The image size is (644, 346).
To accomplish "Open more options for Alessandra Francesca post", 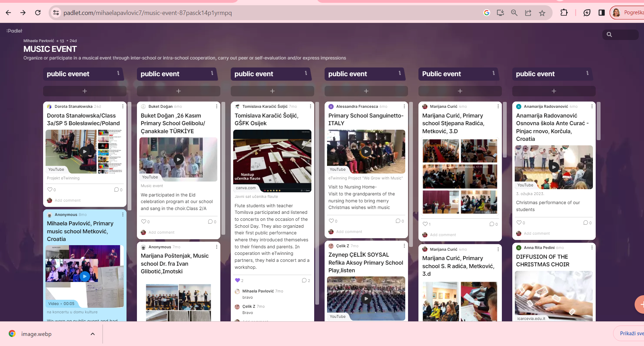I will point(404,106).
